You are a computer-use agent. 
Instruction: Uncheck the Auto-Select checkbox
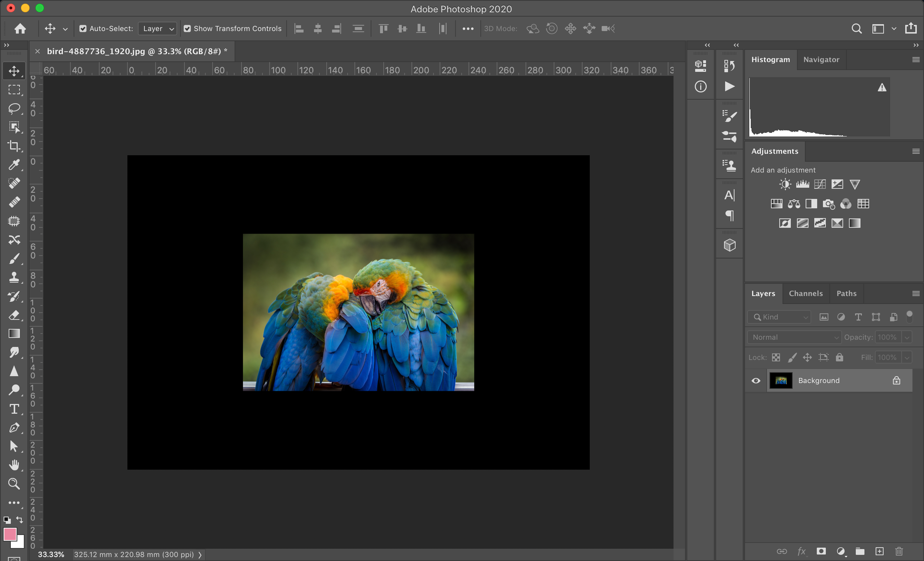(83, 29)
